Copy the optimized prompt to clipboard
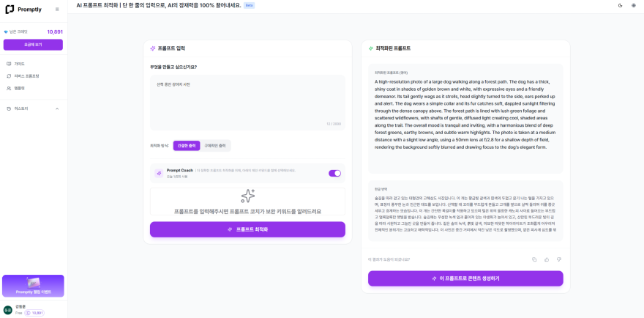 [534, 259]
